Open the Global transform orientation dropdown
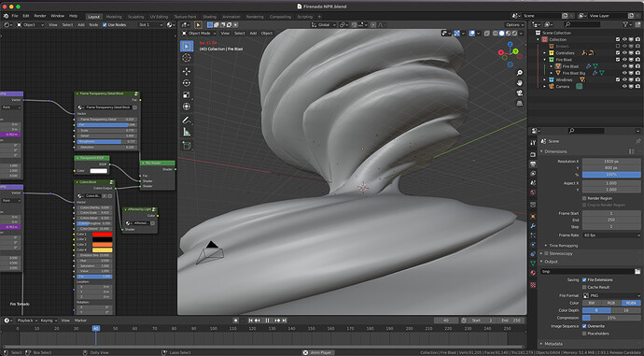This screenshot has height=356, width=644. (324, 25)
